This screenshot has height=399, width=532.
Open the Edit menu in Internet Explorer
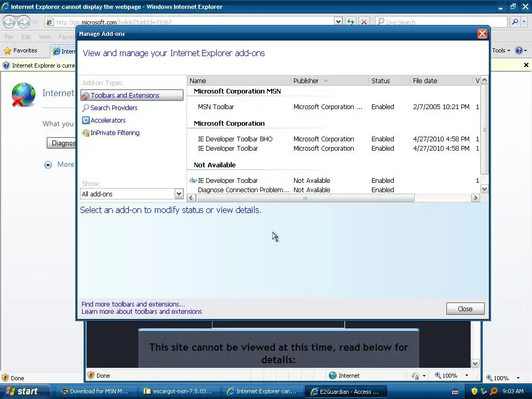pyautogui.click(x=26, y=37)
